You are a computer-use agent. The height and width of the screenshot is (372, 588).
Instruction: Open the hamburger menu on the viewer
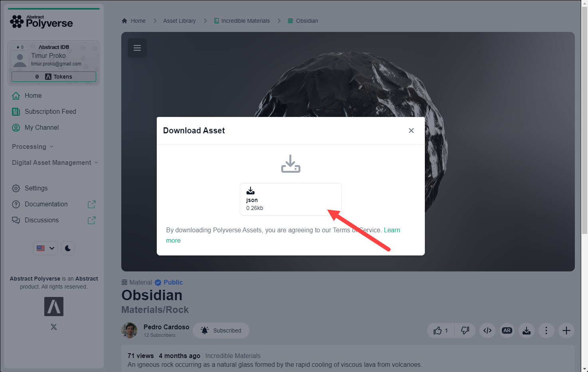pyautogui.click(x=137, y=48)
